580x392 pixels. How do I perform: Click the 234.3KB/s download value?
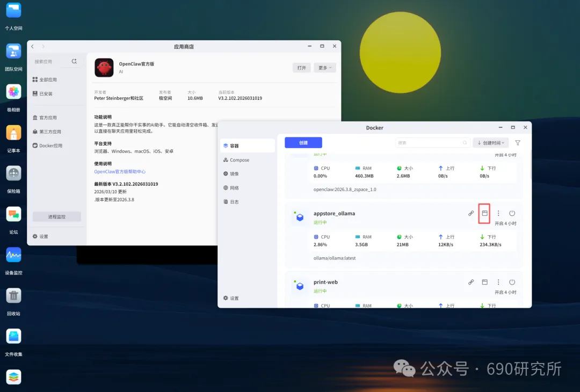coord(490,245)
